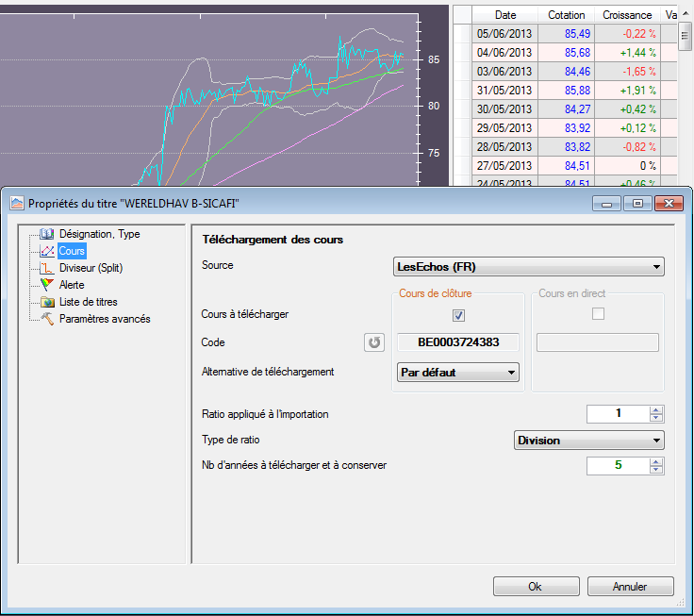
Task: Click the Croissance column header
Action: 627,15
